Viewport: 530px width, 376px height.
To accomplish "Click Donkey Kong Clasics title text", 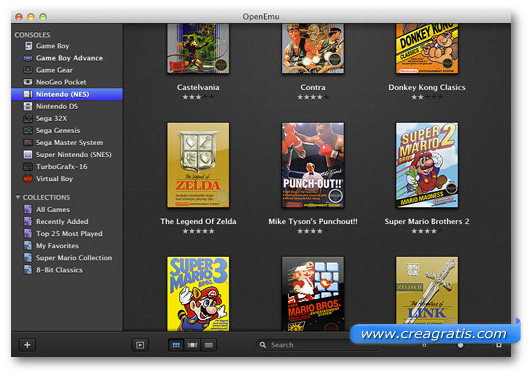I will tap(427, 87).
